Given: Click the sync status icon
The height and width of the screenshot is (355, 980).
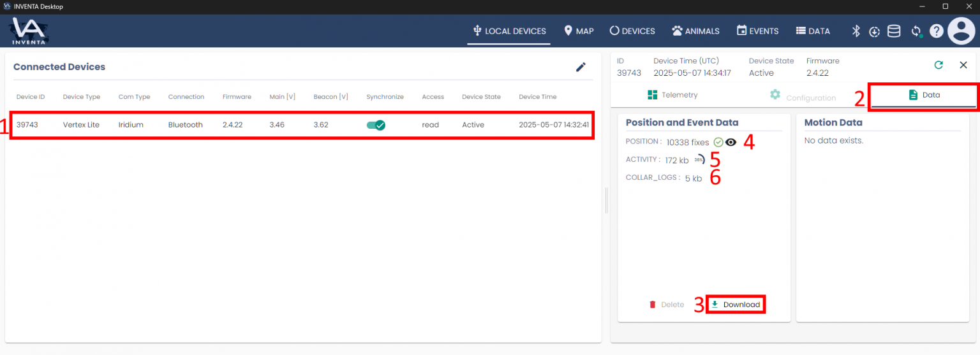Looking at the screenshot, I should point(916,31).
